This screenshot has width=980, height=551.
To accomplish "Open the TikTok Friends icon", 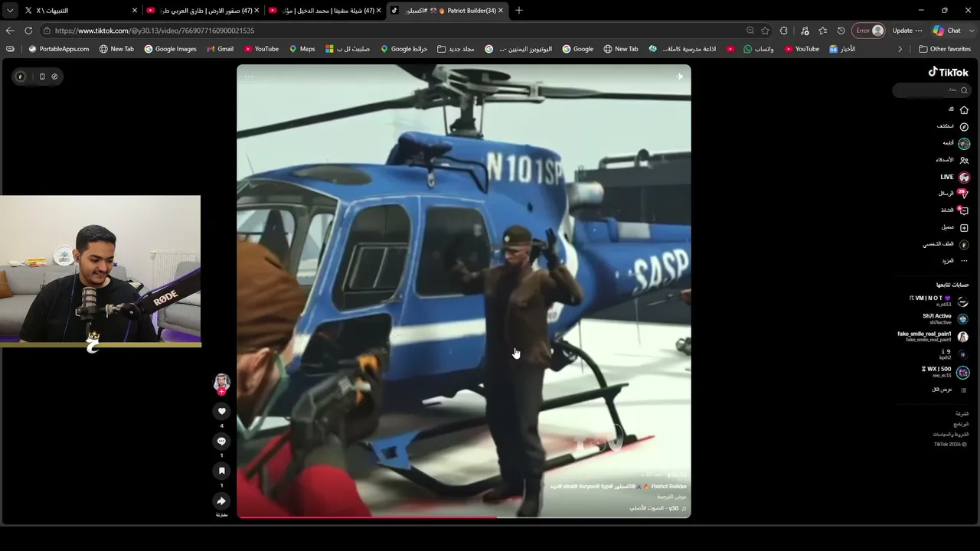I will [x=964, y=161].
